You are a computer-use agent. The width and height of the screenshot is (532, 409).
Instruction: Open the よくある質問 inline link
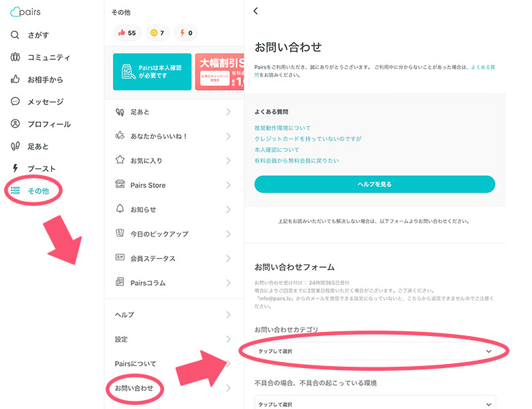coord(483,67)
